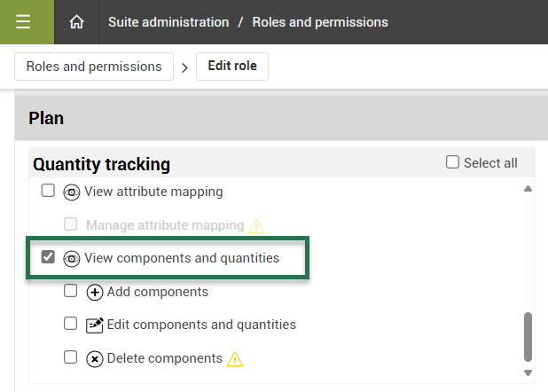Click the Roles and permissions breadcrumb button
Viewport: 548px width, 392px height.
pos(93,67)
